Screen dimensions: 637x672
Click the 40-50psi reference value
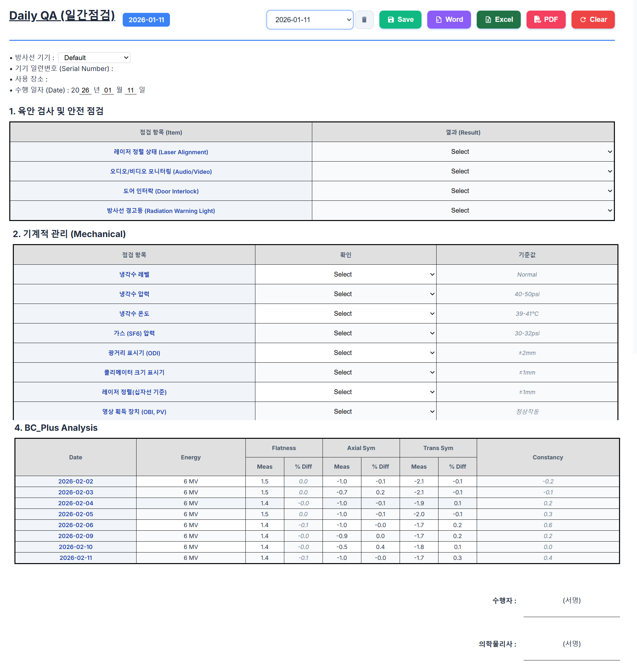[x=527, y=294]
